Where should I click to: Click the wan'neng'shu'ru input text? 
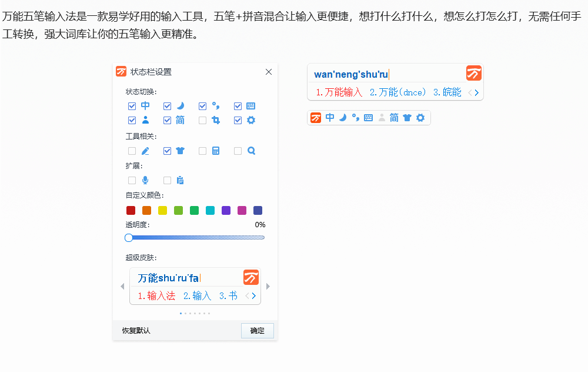pos(351,74)
